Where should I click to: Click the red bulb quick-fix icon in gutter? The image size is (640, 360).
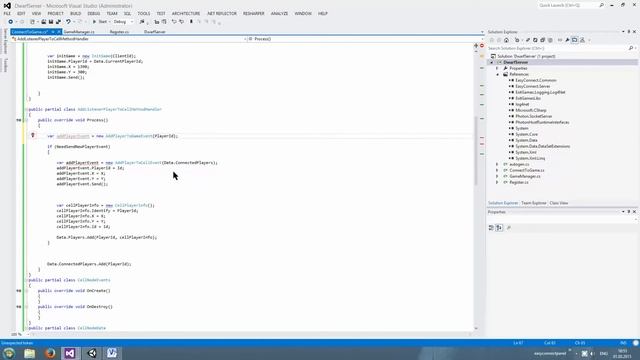[x=33, y=136]
